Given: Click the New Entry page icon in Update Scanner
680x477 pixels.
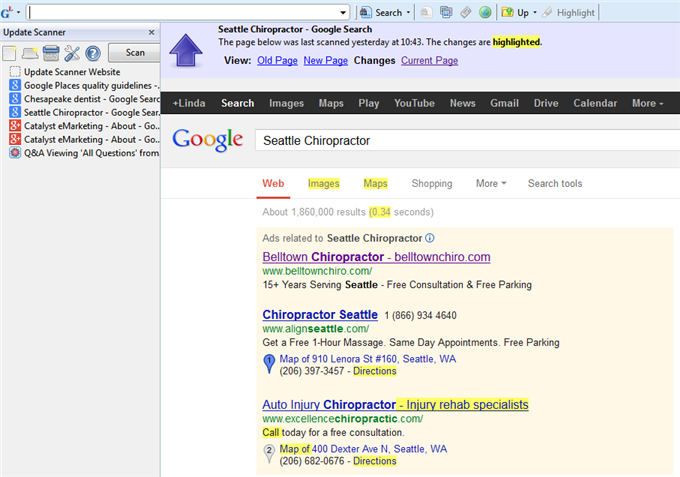Looking at the screenshot, I should (x=9, y=53).
